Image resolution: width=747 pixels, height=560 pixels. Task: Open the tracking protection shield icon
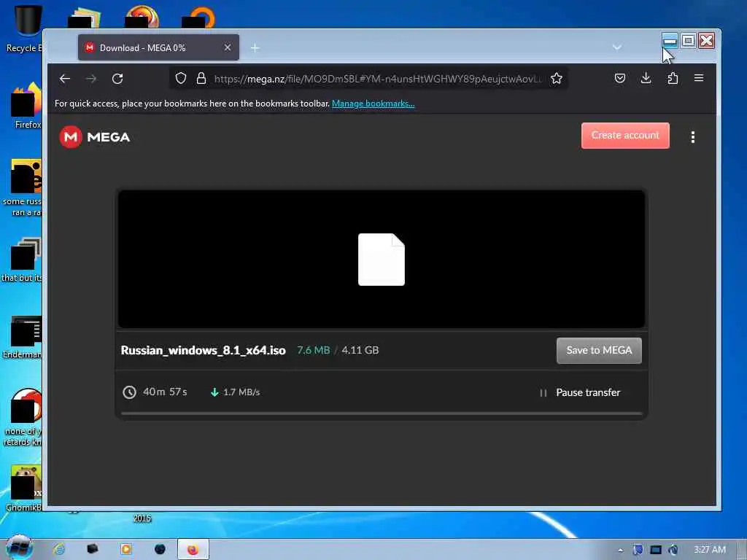click(181, 78)
